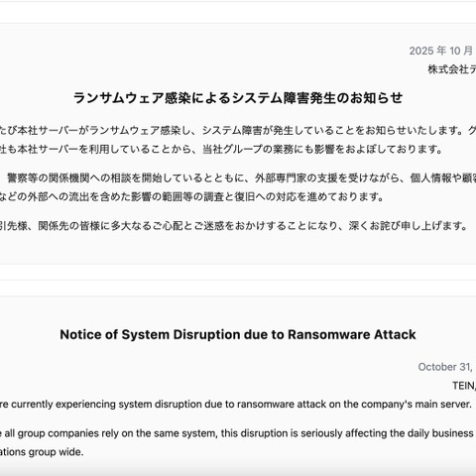Click the heading Notice of System Disruption due to Ransomware Attack
This screenshot has height=476, width=476.
238,334
